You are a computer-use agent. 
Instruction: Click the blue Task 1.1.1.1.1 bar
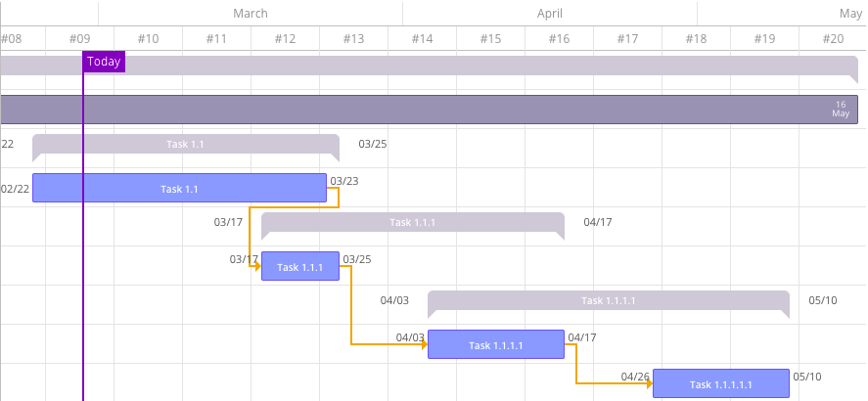[x=720, y=383]
